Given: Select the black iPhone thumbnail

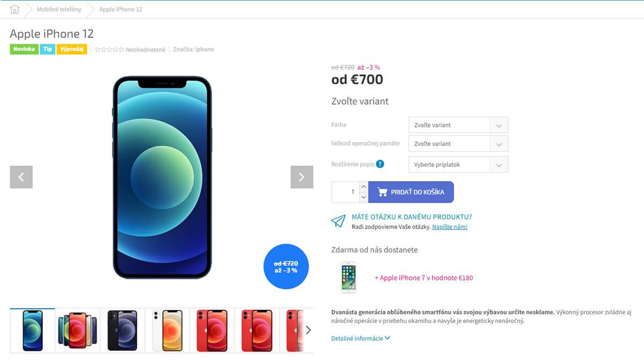Looking at the screenshot, I should point(122,330).
